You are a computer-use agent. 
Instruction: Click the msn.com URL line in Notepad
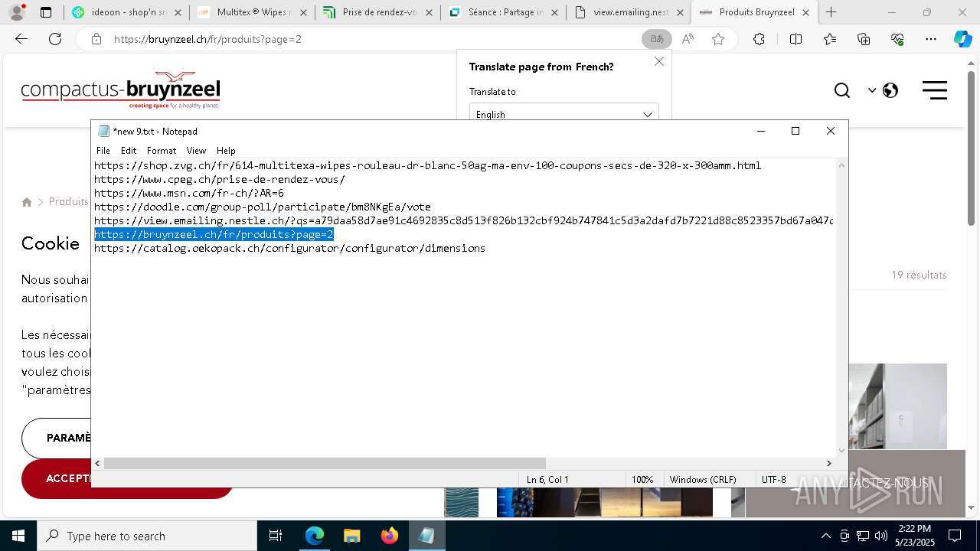(x=189, y=193)
